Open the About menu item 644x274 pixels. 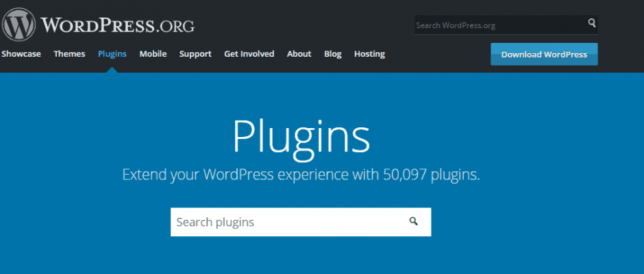coord(299,54)
